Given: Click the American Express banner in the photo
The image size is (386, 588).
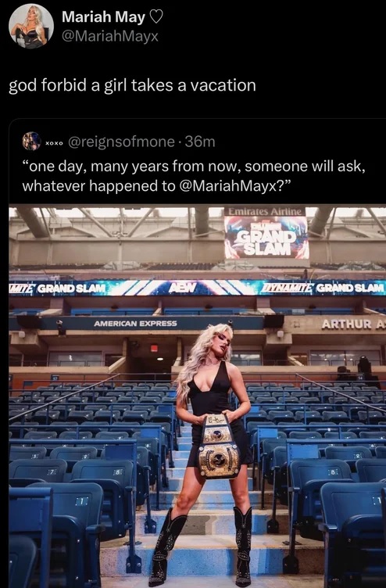Looking at the screenshot, I should click(x=135, y=323).
